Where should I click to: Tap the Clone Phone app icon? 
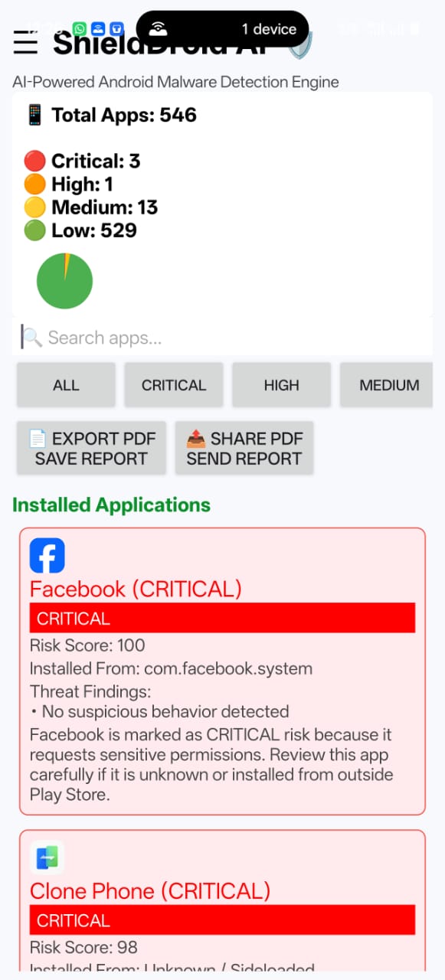point(47,857)
